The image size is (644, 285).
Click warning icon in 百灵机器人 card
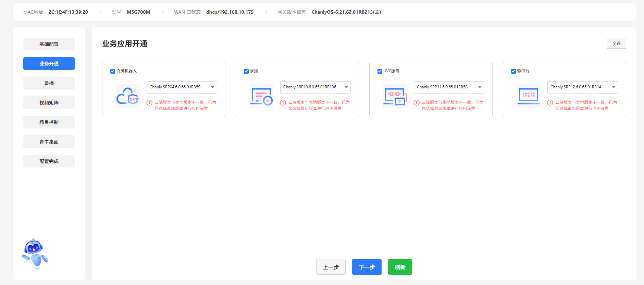[x=149, y=103]
